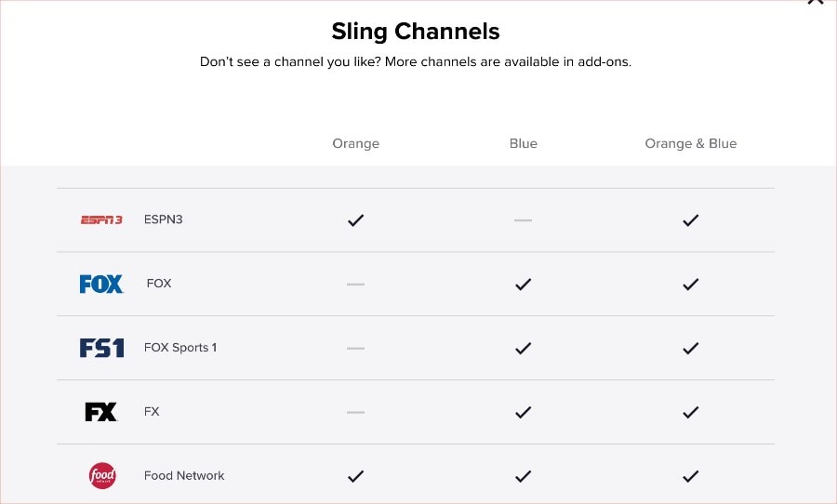Select the Orange column header
This screenshot has height=504, width=837.
coord(355,143)
